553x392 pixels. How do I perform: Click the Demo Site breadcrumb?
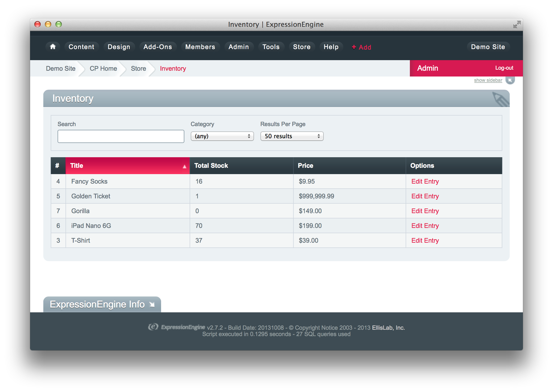(61, 69)
